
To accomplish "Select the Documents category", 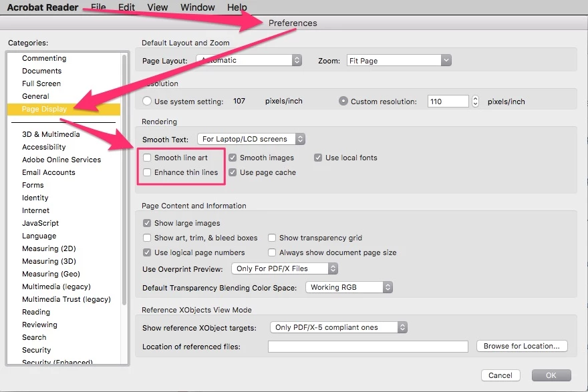I will [41, 71].
